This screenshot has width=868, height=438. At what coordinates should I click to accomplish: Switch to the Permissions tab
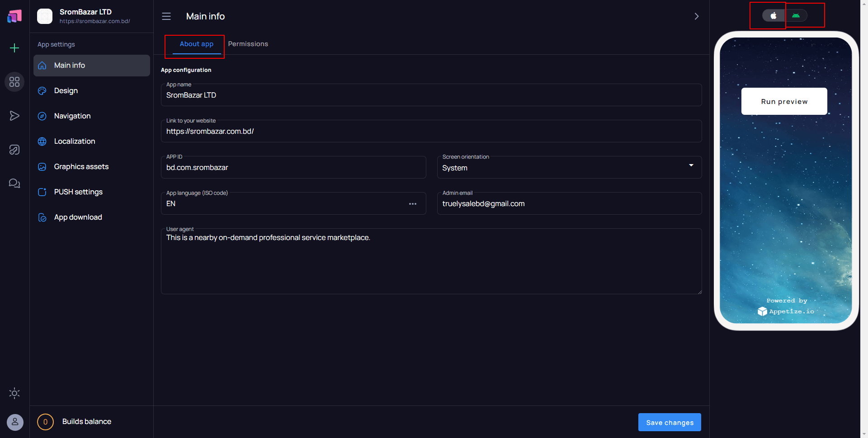click(x=248, y=44)
